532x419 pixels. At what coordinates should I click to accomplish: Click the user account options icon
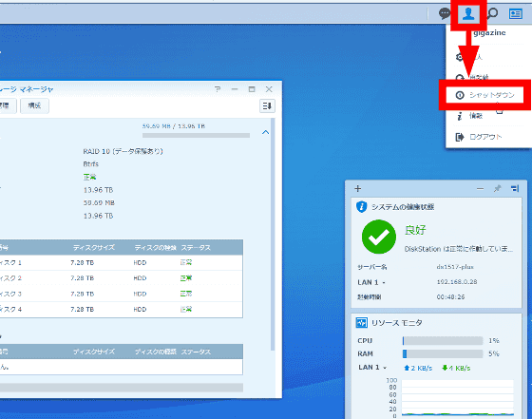coord(468,14)
